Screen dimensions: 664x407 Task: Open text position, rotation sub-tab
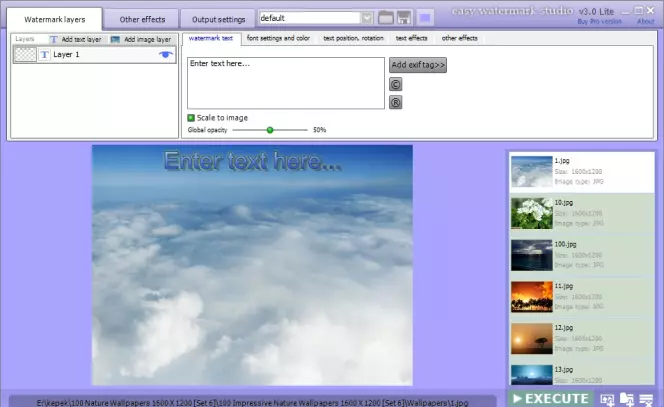(x=354, y=38)
